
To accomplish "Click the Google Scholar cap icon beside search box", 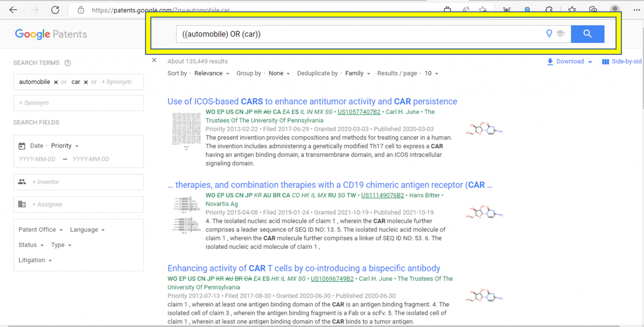I will [x=561, y=34].
